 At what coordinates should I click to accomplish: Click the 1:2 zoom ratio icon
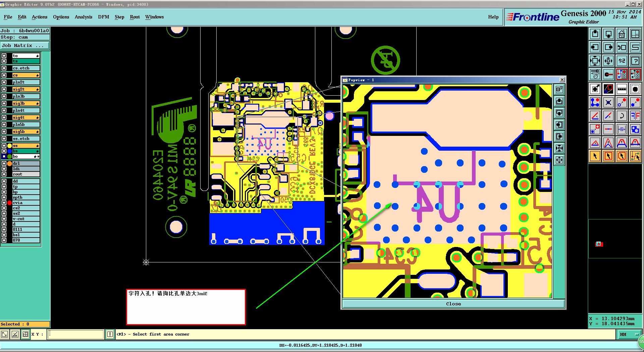[622, 61]
